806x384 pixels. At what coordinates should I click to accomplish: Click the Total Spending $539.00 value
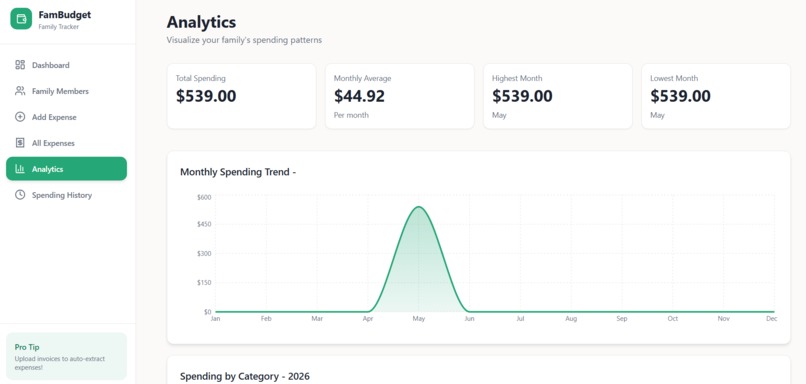point(206,96)
